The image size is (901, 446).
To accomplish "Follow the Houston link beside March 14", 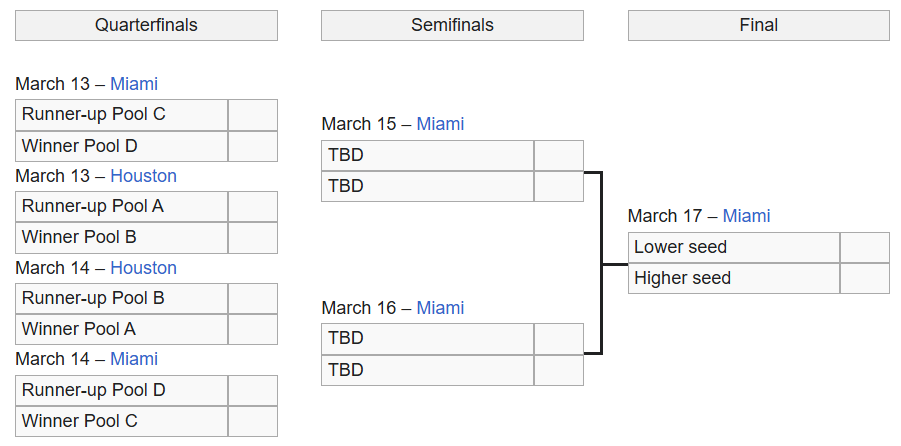I will tap(143, 268).
